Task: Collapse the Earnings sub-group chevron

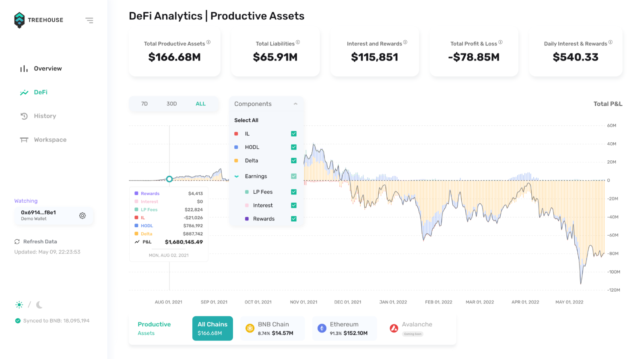Action: 237,176
